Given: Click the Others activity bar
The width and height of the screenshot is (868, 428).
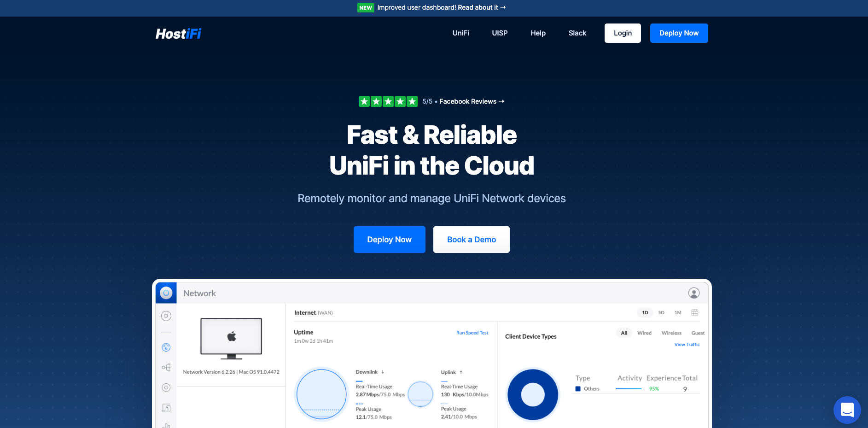Looking at the screenshot, I should pos(629,389).
